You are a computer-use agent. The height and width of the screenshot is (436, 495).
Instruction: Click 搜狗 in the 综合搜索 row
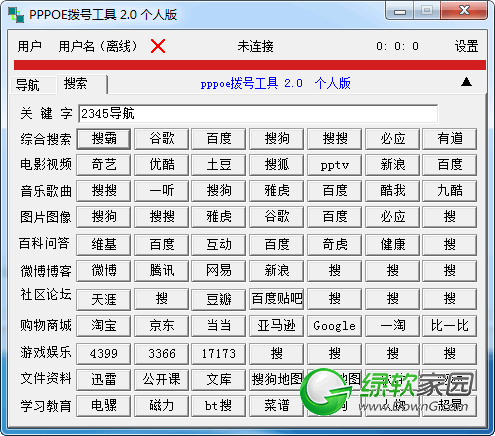[x=277, y=139]
